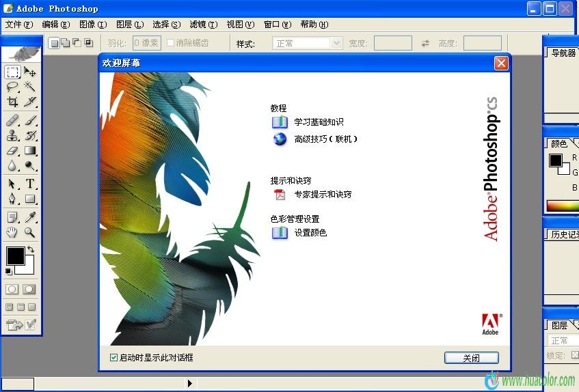Viewport: 579px width, 392px height.
Task: Open the 图像(I) menu
Action: pos(93,25)
